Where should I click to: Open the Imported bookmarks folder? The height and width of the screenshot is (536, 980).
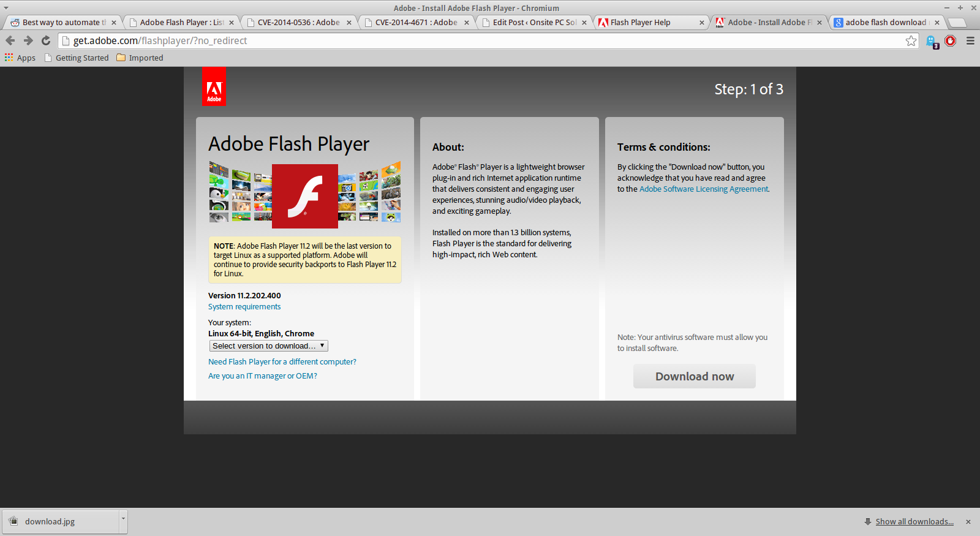tap(140, 58)
